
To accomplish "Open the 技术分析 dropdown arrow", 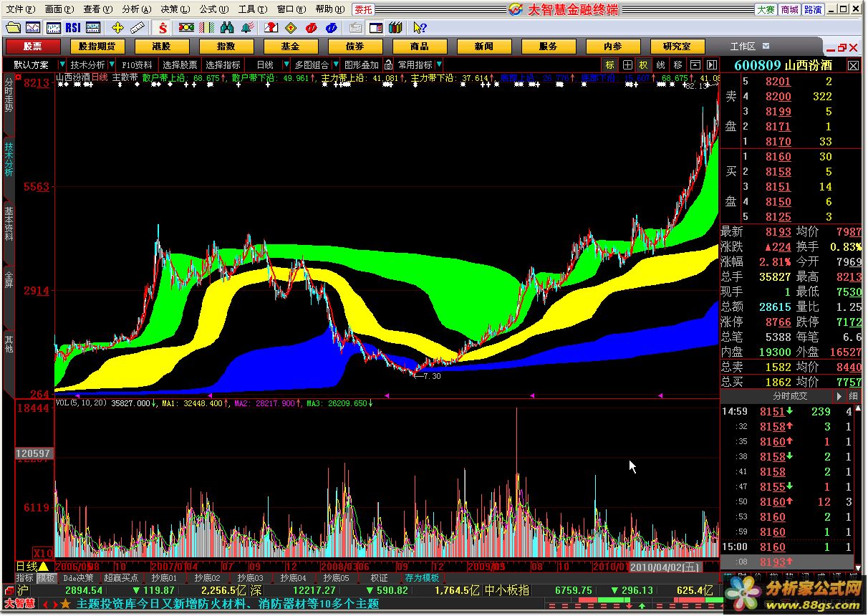I will (x=112, y=64).
